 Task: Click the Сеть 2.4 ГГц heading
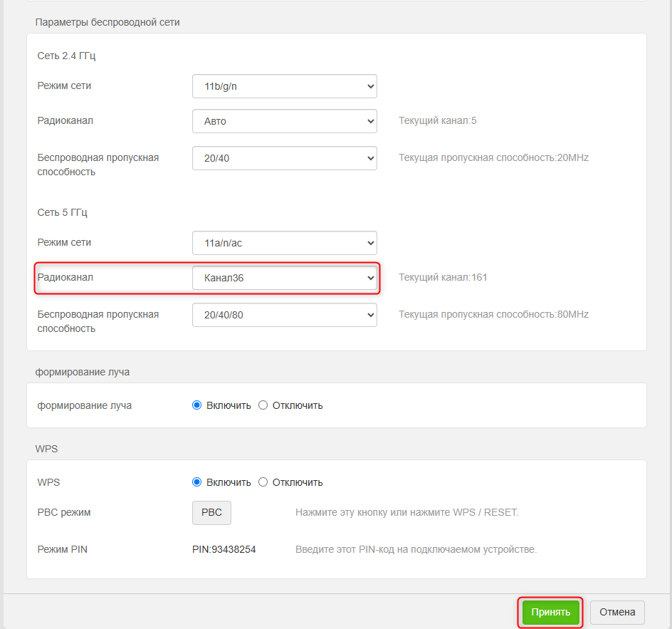coord(65,56)
